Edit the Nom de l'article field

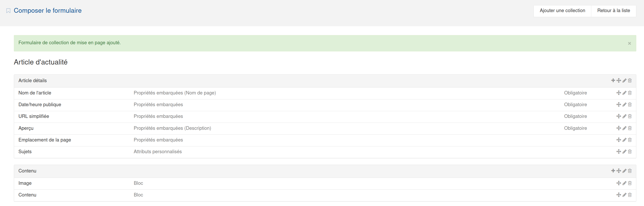[624, 93]
